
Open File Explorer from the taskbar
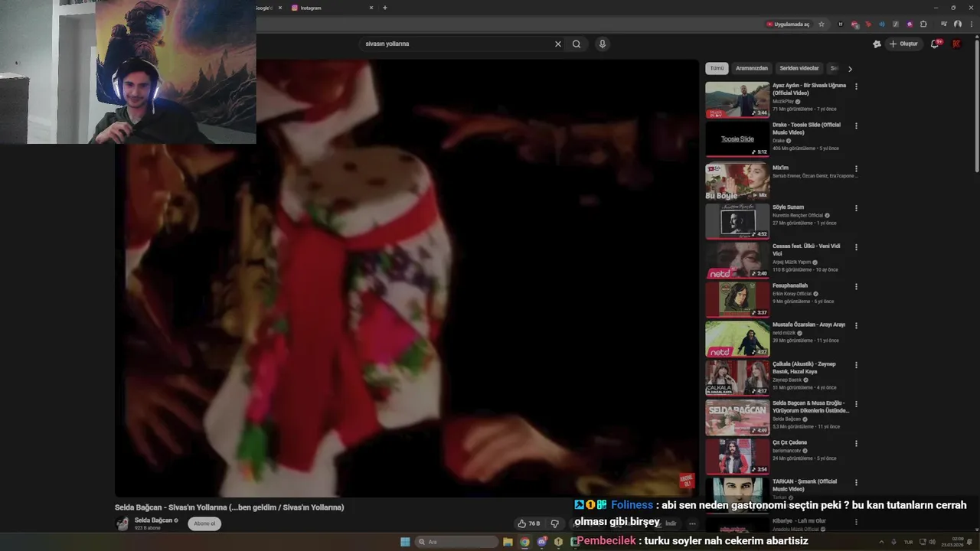508,542
